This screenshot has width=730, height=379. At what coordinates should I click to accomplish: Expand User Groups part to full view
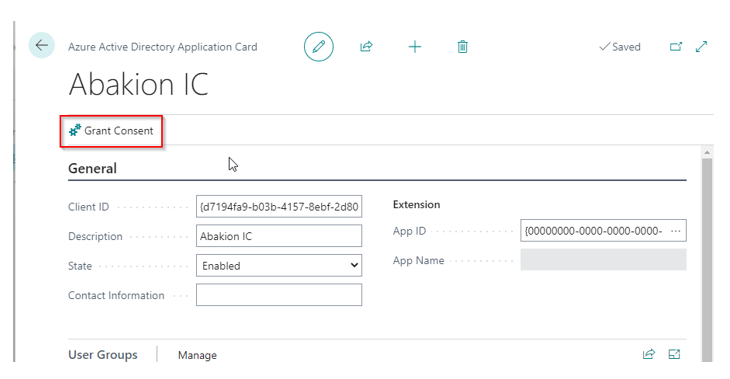point(674,354)
